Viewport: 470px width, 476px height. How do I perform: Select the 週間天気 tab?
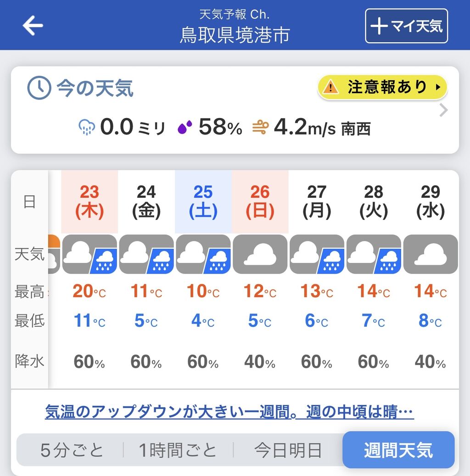pos(398,449)
